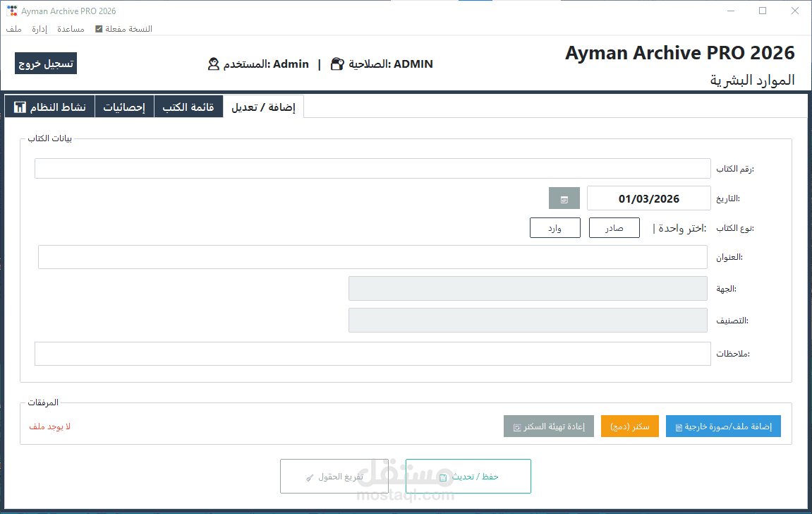Click إعادة تهيئة السكنر button
812x514 pixels.
click(x=549, y=426)
